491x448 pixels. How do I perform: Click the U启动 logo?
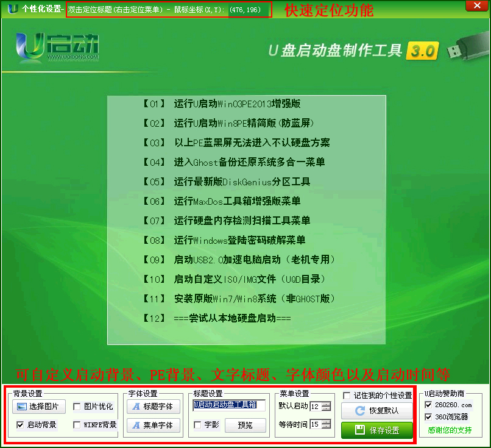58,46
